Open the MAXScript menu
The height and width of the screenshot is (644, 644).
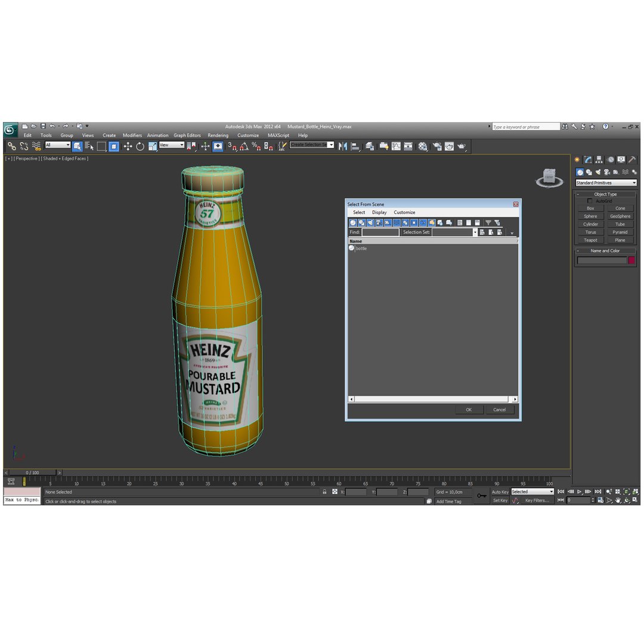(278, 135)
